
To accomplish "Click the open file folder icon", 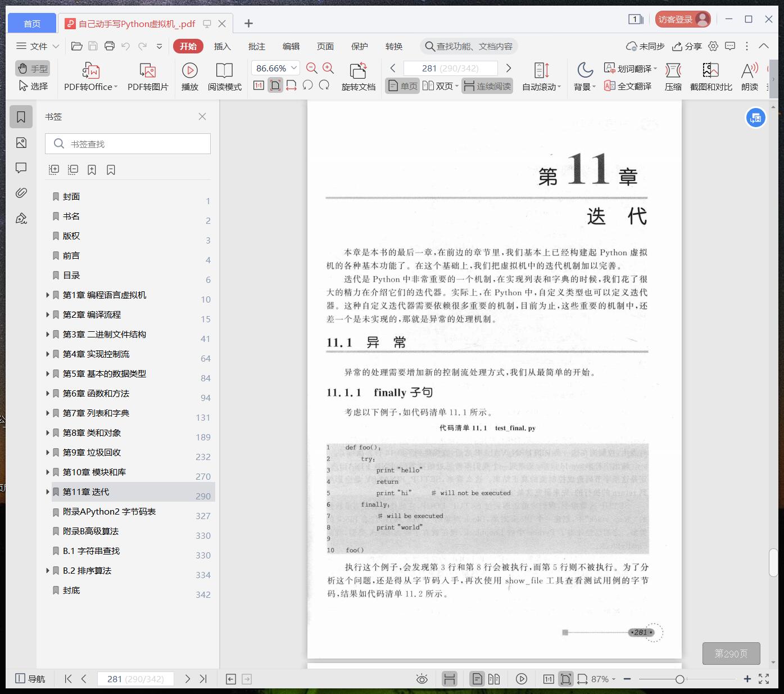I will [x=77, y=46].
